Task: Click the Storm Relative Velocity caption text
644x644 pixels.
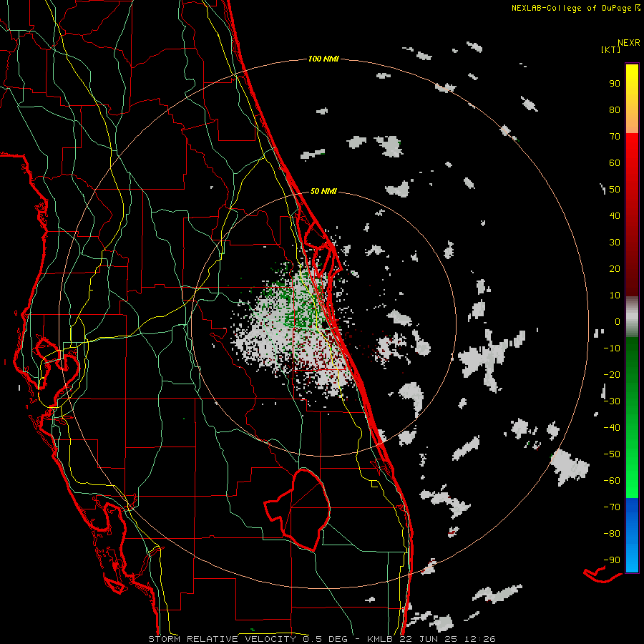Action: [x=321, y=639]
